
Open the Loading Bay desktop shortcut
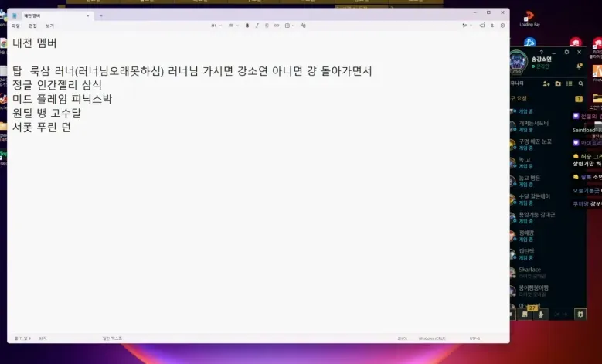(529, 19)
